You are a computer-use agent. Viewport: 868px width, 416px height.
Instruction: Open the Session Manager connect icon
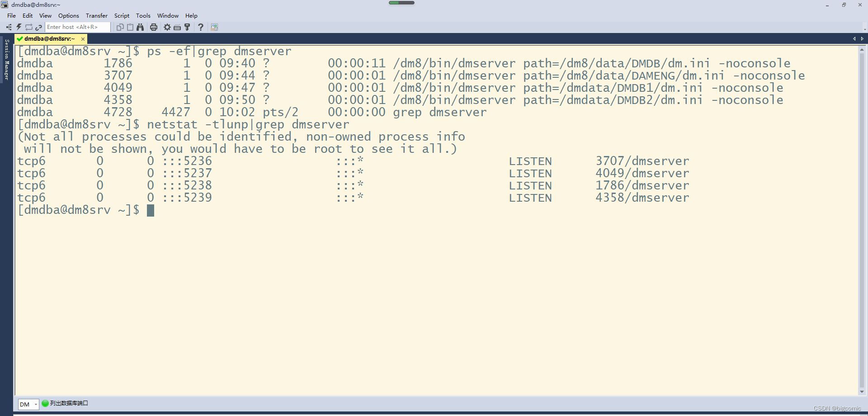coord(9,27)
